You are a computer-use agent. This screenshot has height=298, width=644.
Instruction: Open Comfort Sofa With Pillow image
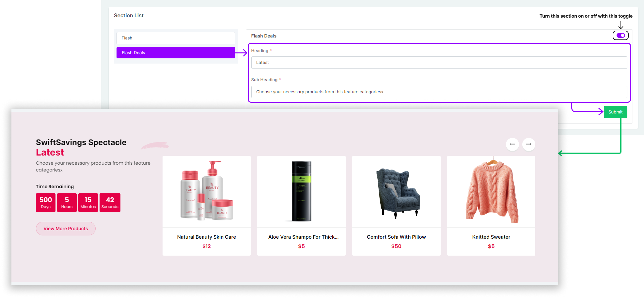(396, 191)
